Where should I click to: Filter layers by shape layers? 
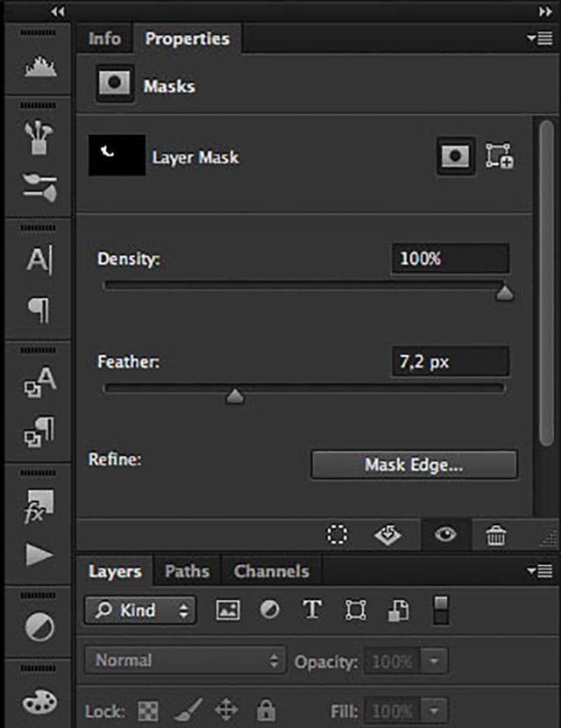coord(355,610)
